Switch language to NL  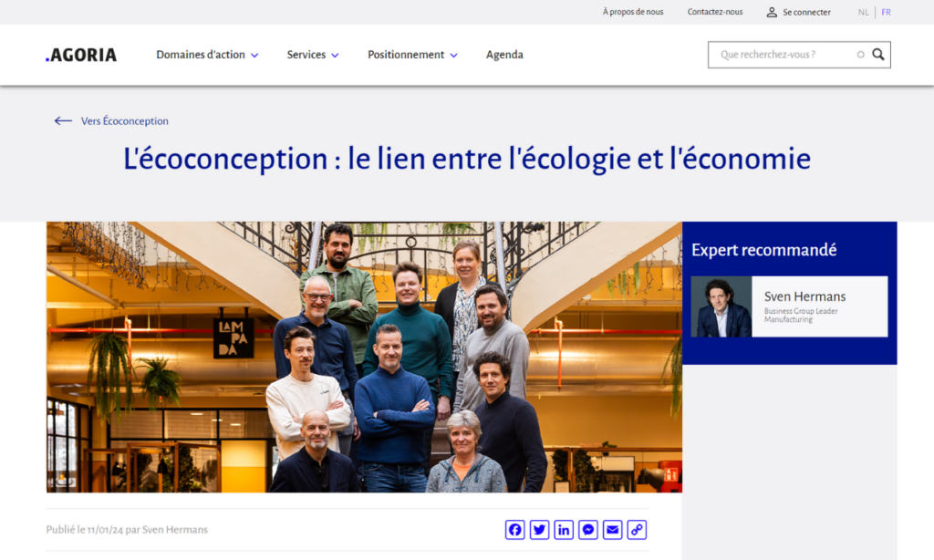click(863, 12)
